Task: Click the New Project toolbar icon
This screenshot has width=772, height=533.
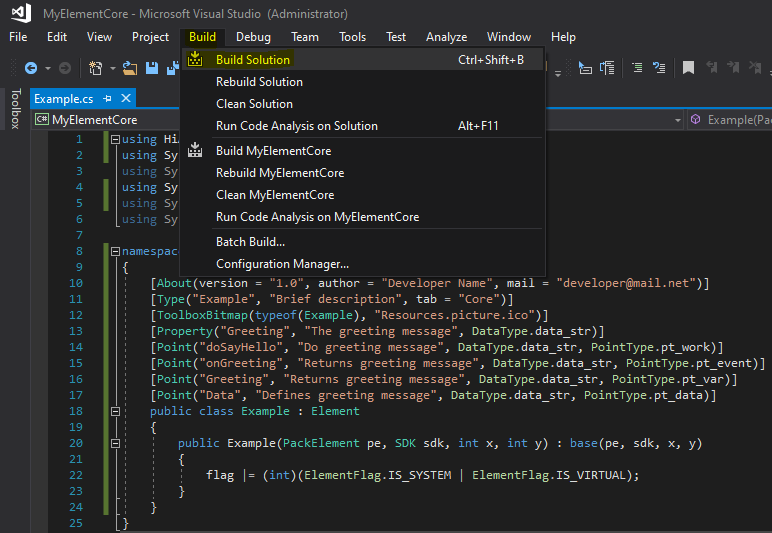Action: [96, 68]
